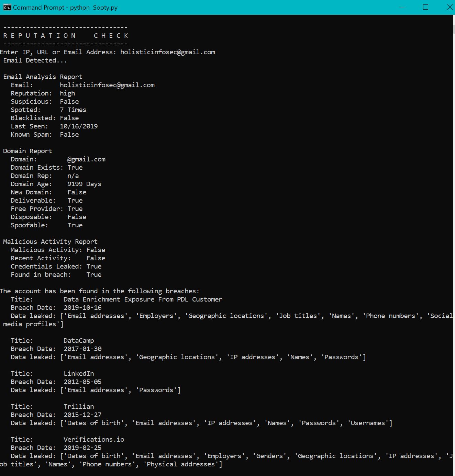
Task: Click 'Genders' in the Verifications.io data leaked list
Action: click(270, 456)
